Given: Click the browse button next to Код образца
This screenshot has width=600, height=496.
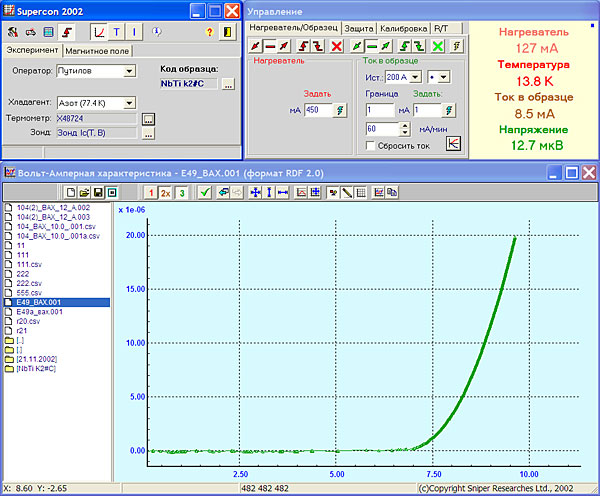Looking at the screenshot, I should coord(228,84).
